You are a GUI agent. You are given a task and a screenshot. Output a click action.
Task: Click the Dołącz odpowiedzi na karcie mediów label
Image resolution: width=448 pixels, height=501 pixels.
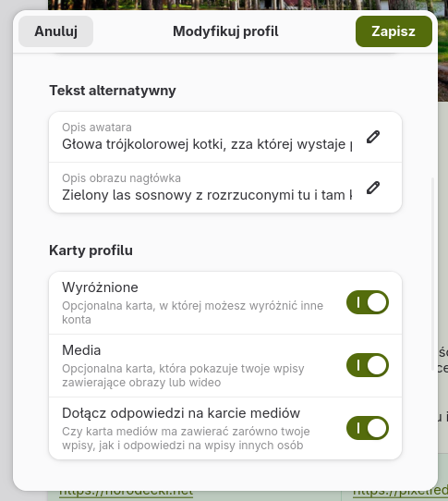pos(181,413)
